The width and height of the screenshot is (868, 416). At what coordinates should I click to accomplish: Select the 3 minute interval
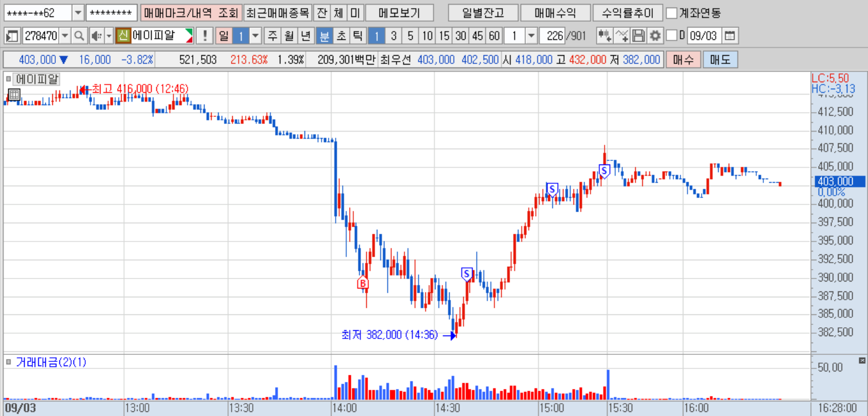[393, 36]
